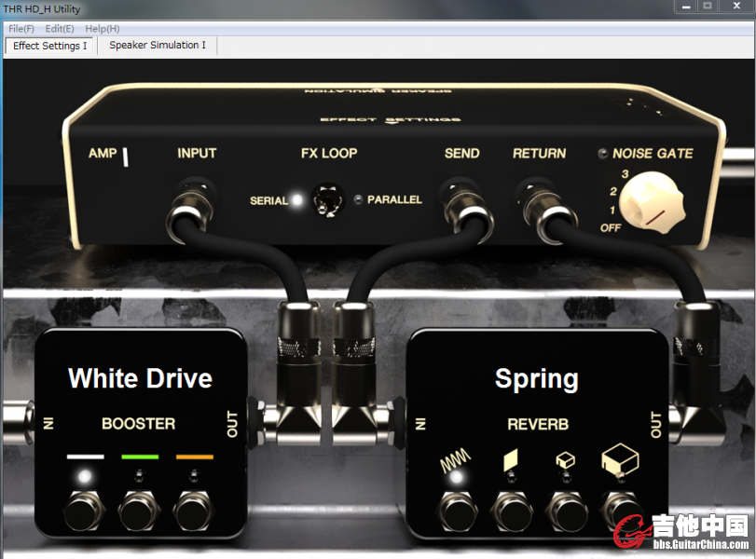Toggle the lit spring reverb LED
Screen dimensions: 756x559
pos(456,478)
